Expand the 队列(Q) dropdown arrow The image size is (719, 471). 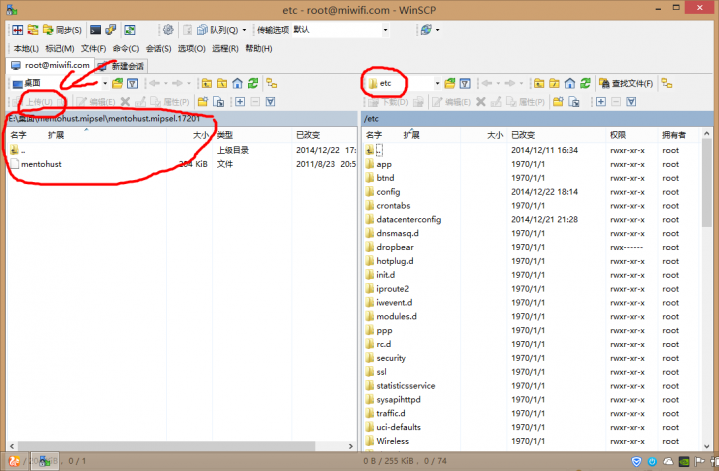pos(244,30)
